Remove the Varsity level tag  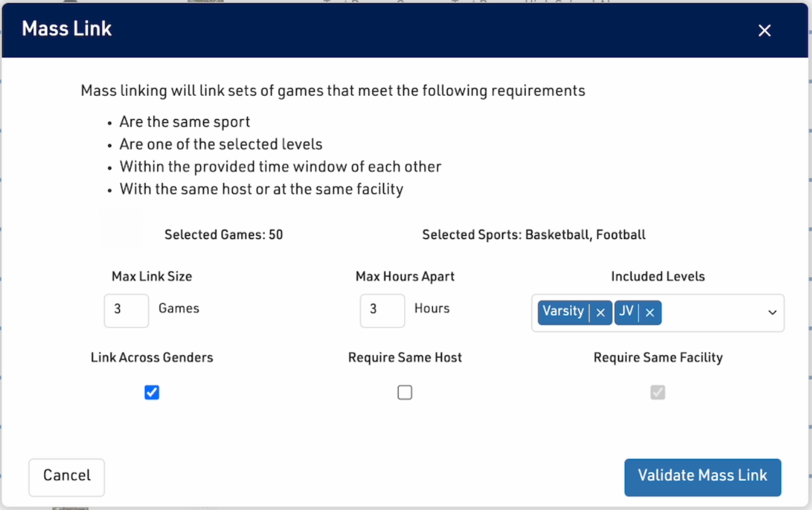[601, 313]
